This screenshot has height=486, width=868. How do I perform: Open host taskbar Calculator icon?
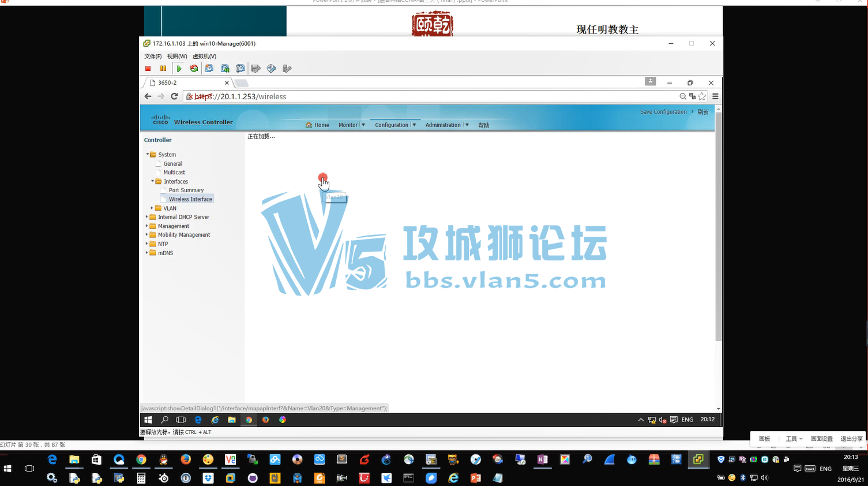point(141,478)
